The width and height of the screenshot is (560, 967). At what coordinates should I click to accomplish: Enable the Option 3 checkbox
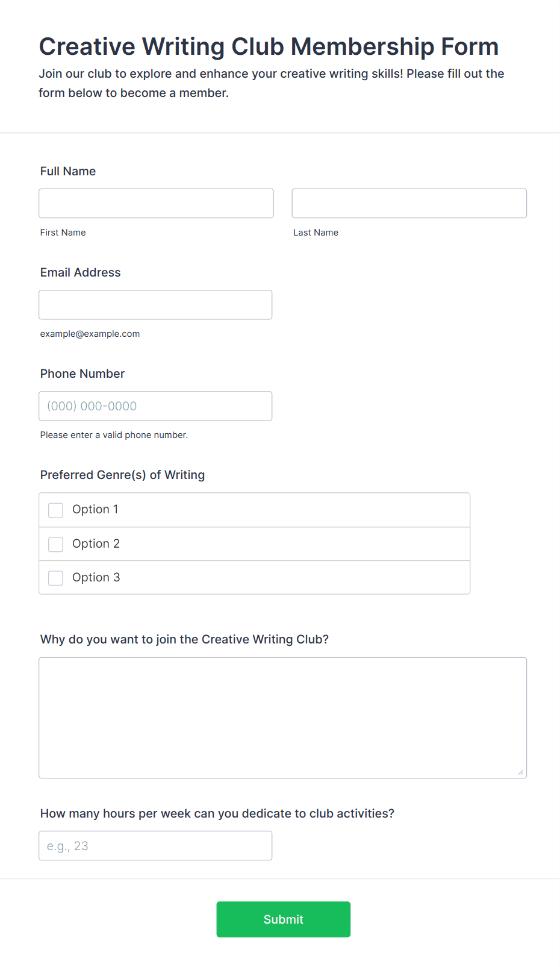point(55,578)
